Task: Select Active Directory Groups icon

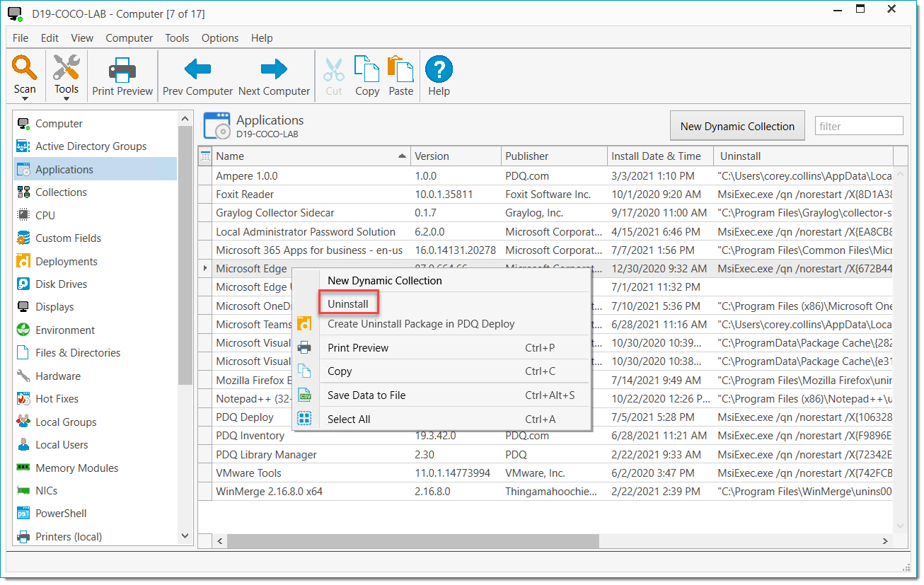Action: 23,146
